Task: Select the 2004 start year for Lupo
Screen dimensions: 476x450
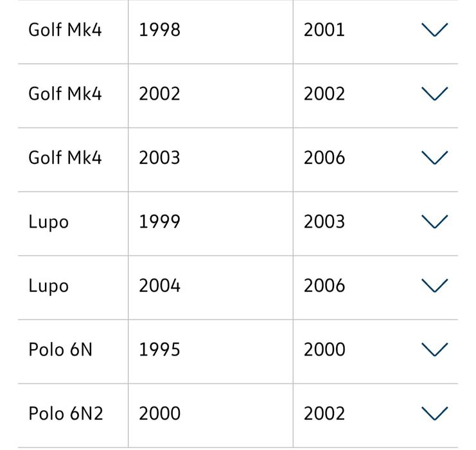Action: pos(159,285)
